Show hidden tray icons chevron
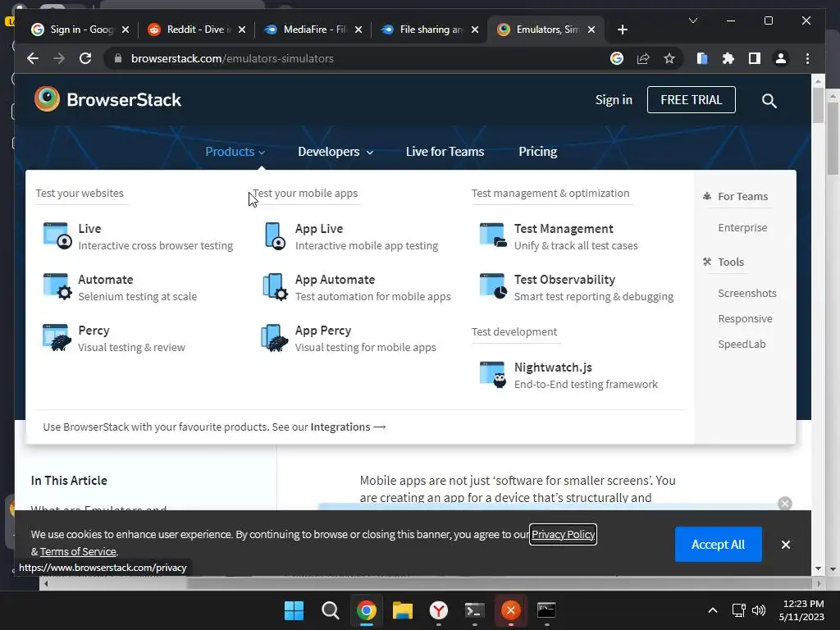840x630 pixels. [713, 610]
